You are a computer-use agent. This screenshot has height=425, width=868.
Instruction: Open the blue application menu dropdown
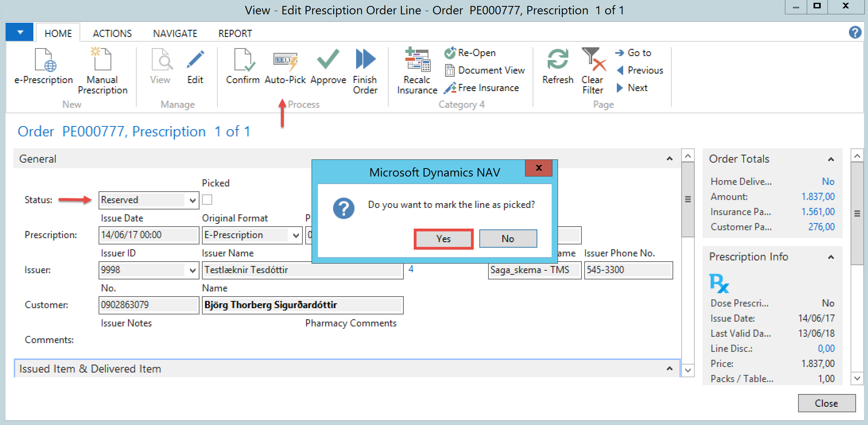coord(20,32)
